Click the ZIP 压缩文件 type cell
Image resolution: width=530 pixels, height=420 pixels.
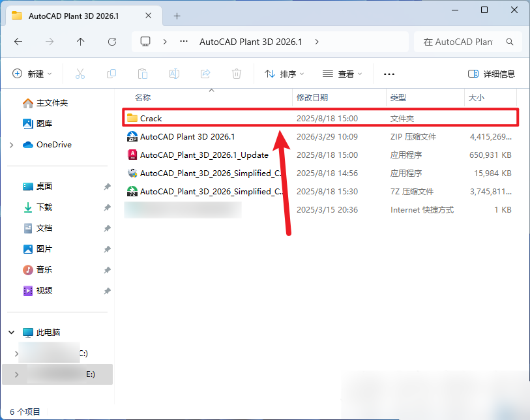coord(413,136)
